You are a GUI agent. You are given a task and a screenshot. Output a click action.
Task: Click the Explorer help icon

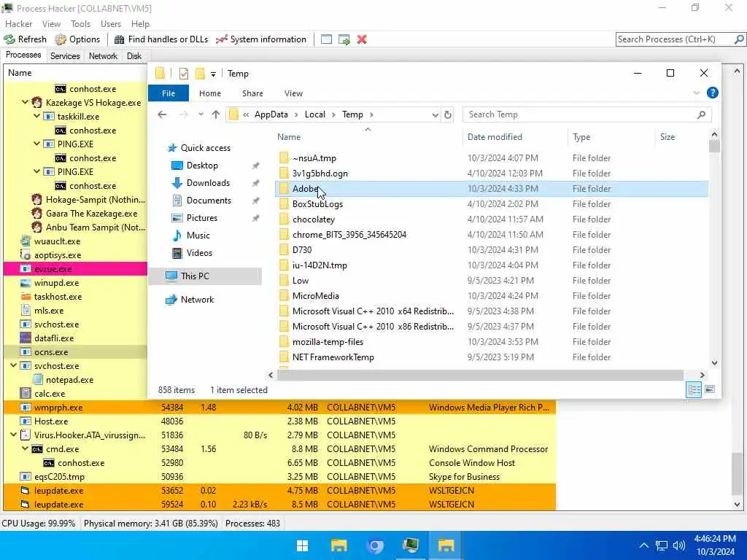712,93
